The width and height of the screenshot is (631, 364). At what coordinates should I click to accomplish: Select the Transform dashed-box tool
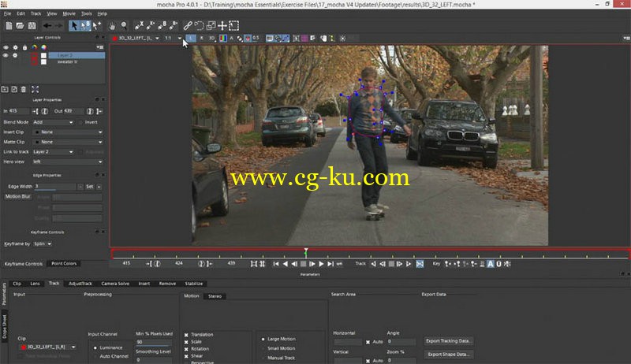[233, 26]
